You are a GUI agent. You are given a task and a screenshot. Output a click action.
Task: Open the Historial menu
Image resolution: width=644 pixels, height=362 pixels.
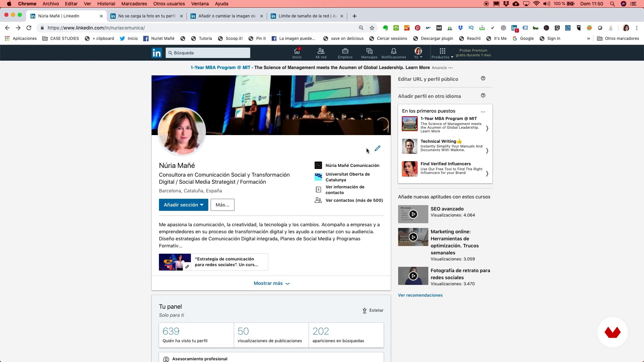pos(106,4)
